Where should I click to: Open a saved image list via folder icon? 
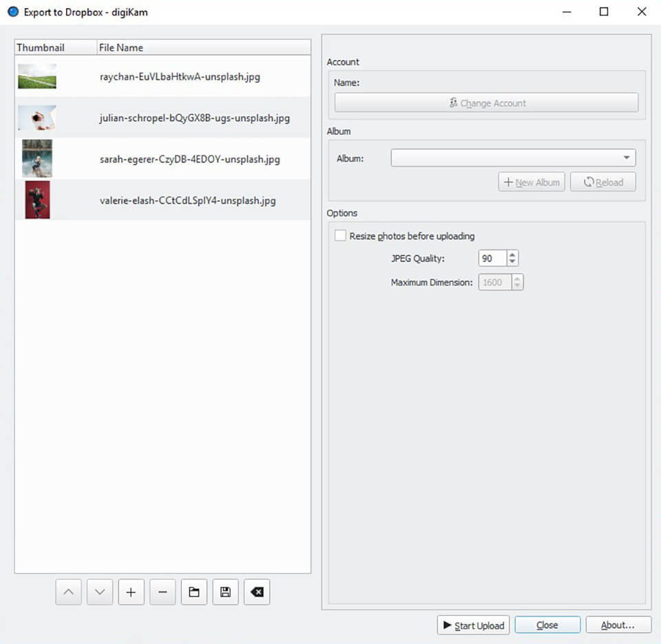tap(193, 592)
